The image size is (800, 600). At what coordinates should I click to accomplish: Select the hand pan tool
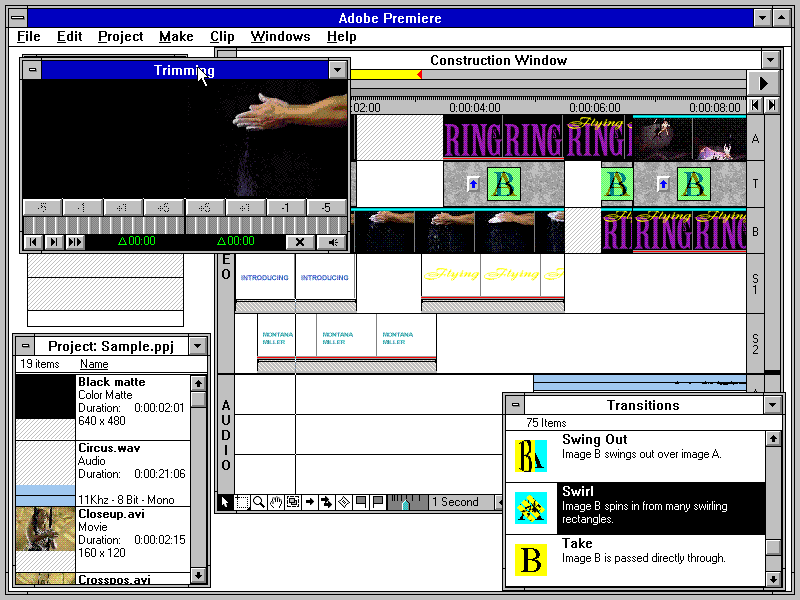pos(276,502)
